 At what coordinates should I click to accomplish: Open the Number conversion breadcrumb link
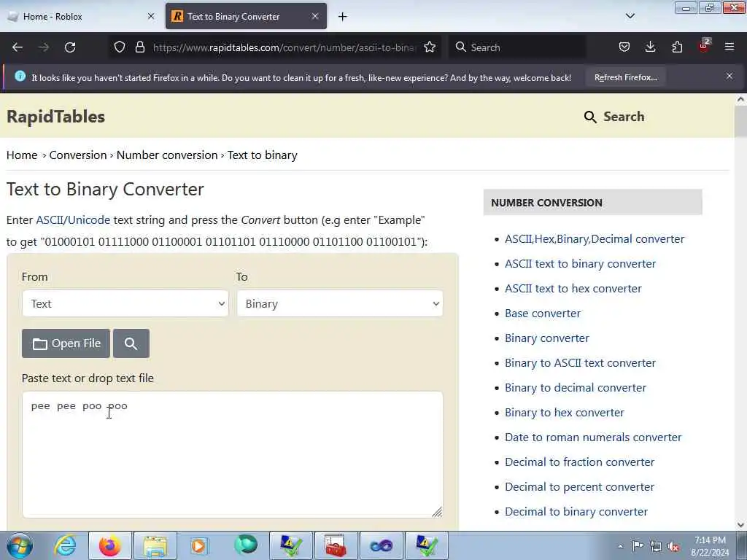pyautogui.click(x=167, y=155)
